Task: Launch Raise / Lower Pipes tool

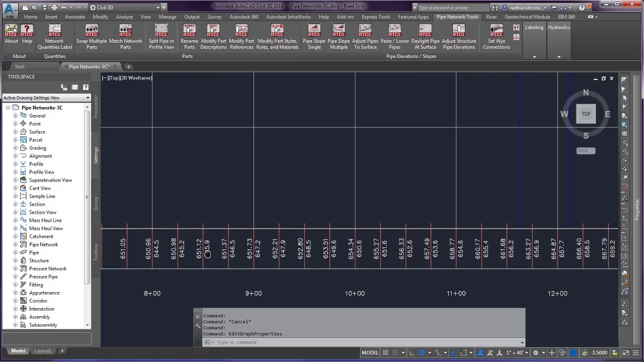Action: point(395,37)
